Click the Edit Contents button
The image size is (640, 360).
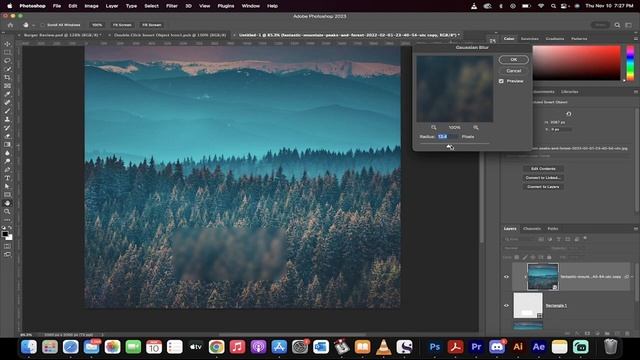coord(543,169)
